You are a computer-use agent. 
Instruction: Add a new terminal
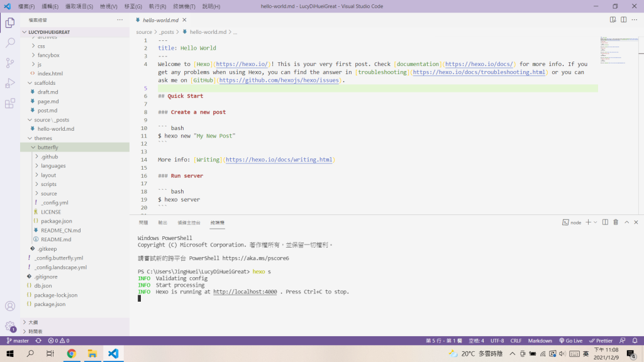pyautogui.click(x=588, y=222)
